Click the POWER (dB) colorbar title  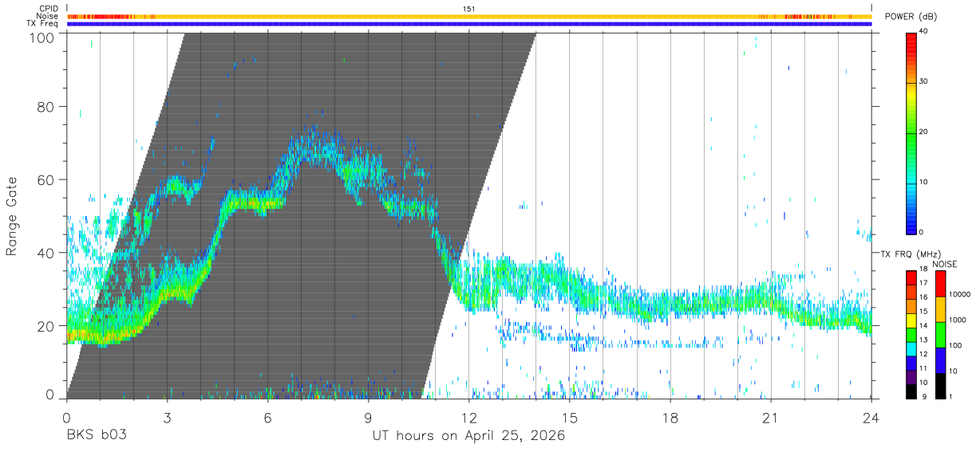tap(911, 17)
